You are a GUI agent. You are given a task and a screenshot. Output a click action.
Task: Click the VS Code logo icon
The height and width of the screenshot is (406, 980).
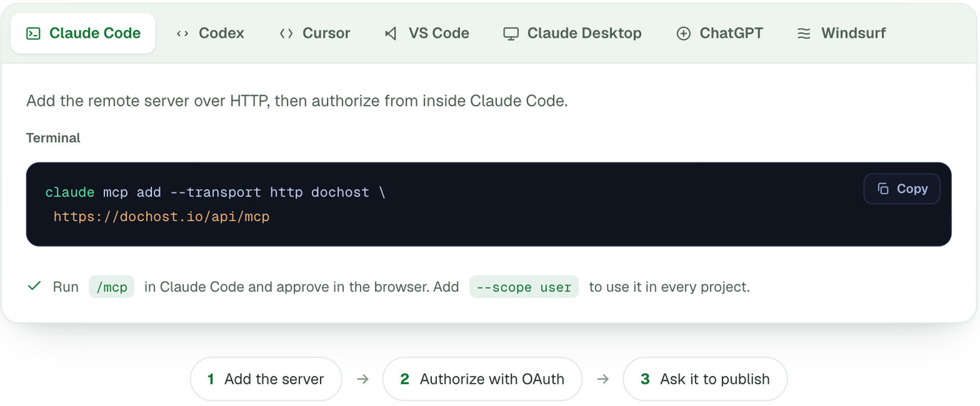(391, 33)
